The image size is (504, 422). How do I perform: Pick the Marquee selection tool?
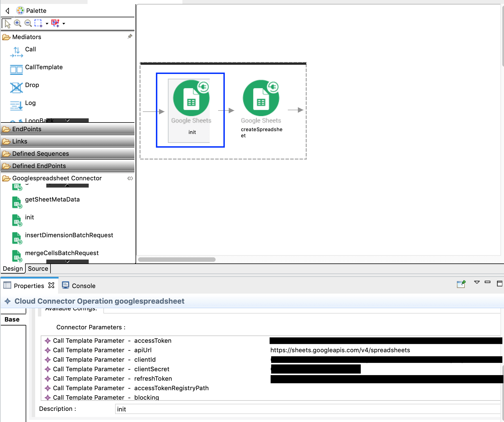(38, 23)
